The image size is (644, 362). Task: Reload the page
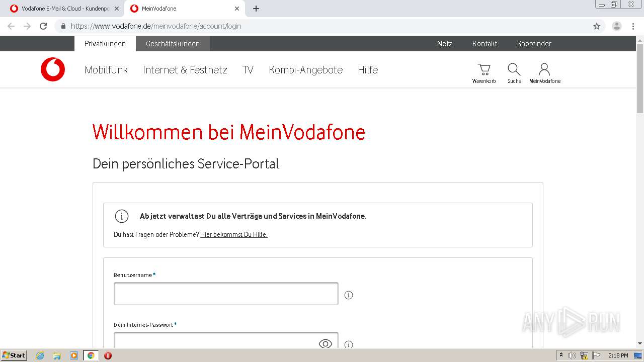coord(43,26)
